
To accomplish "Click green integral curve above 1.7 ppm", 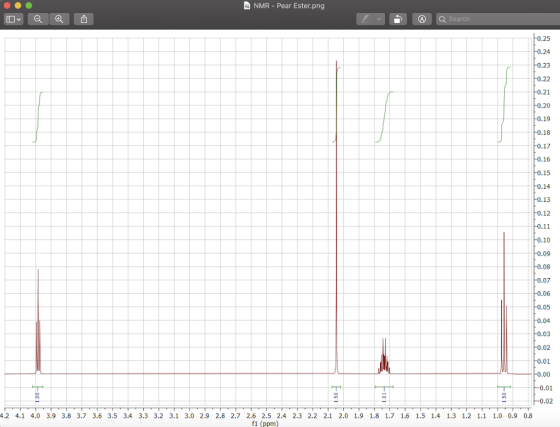I will [384, 117].
